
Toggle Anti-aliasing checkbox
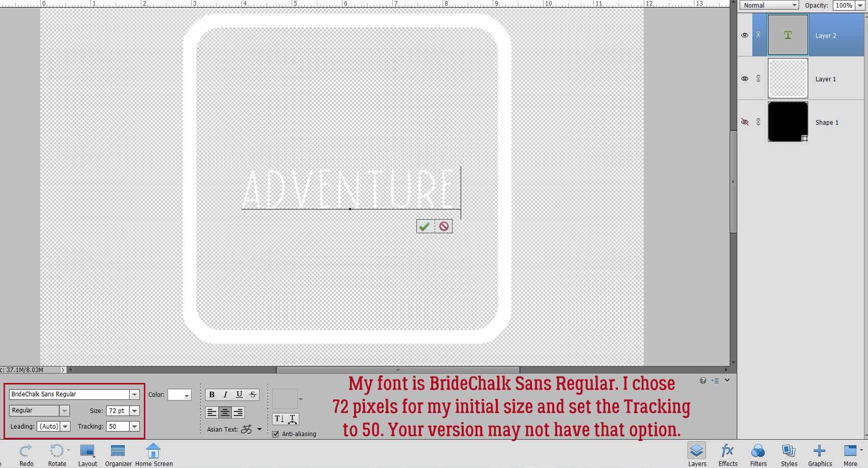click(276, 434)
